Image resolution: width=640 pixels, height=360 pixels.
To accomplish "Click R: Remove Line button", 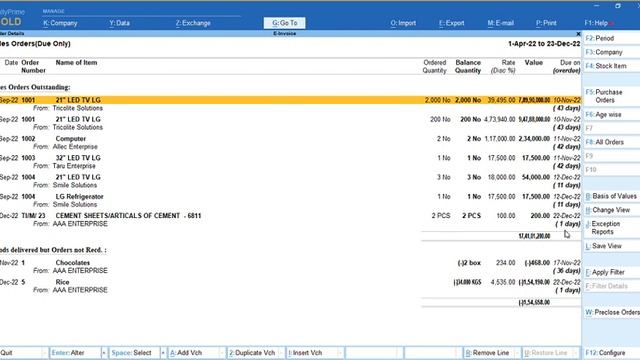I will pos(489,353).
